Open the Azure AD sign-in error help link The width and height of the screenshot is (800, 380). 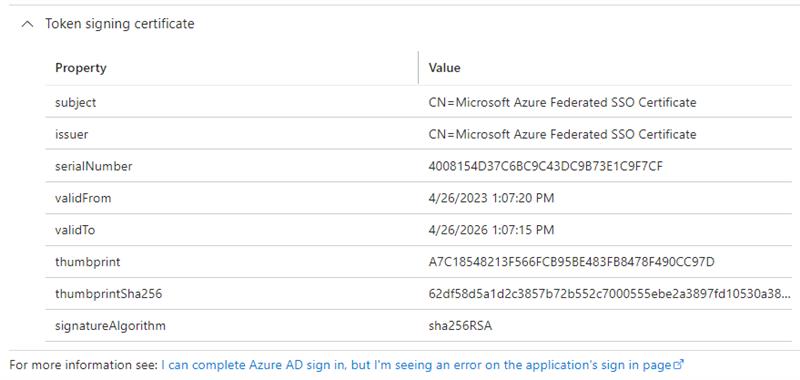click(x=416, y=365)
